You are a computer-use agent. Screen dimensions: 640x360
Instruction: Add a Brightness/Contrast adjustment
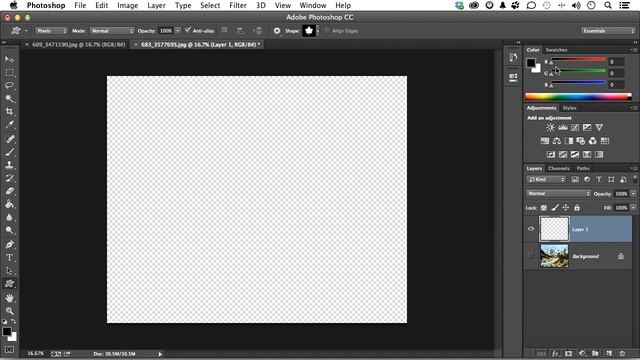[x=550, y=128]
